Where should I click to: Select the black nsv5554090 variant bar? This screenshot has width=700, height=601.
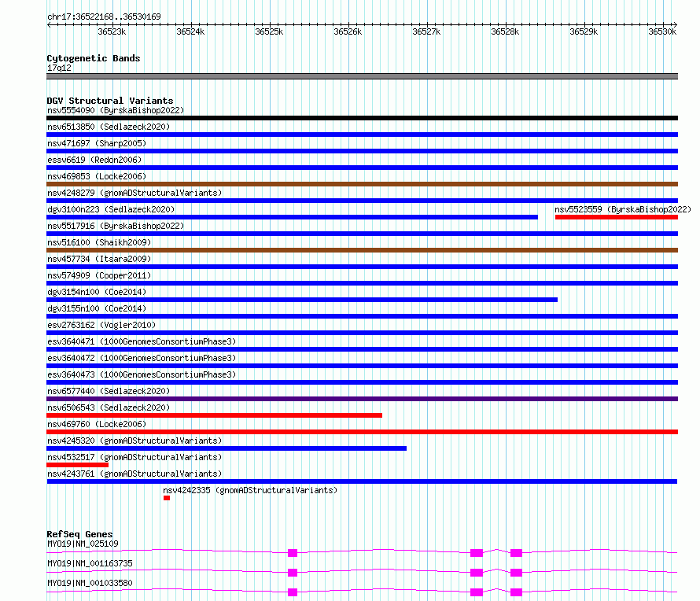click(362, 118)
